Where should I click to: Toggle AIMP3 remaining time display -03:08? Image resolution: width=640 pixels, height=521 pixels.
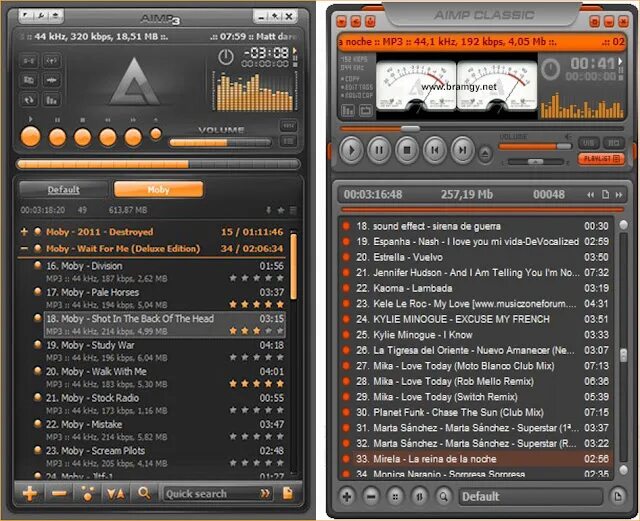point(266,53)
